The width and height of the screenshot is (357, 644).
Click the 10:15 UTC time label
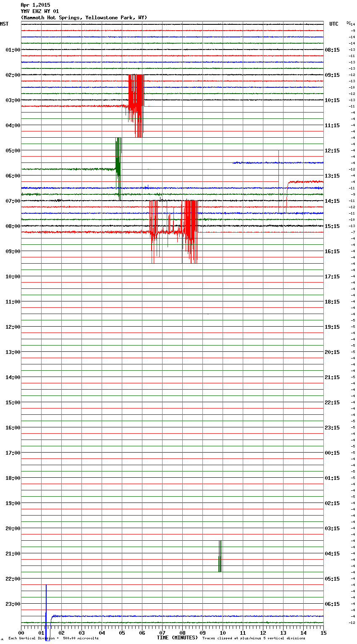point(332,100)
